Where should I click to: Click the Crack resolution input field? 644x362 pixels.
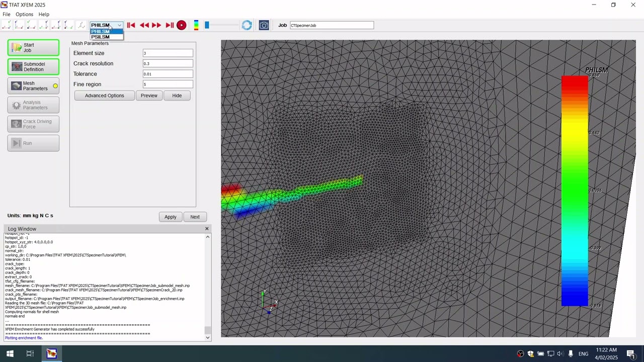(168, 63)
